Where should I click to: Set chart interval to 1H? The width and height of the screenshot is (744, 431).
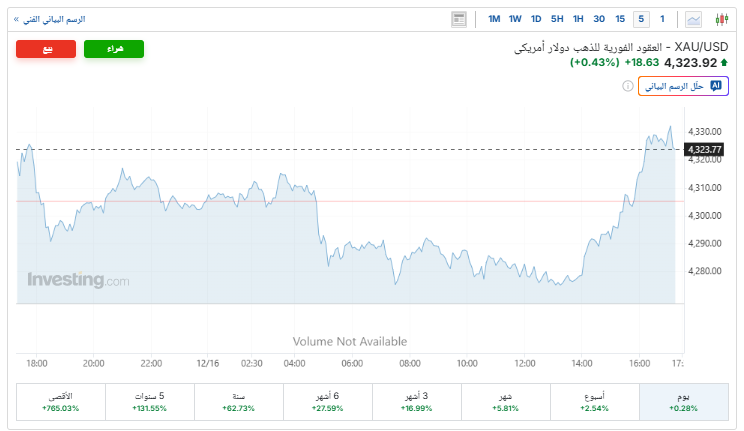(578, 19)
